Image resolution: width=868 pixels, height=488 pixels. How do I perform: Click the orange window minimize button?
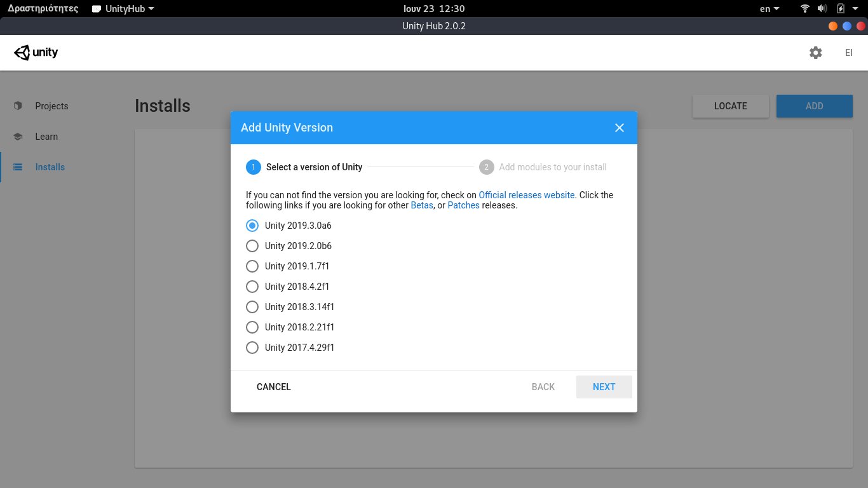[x=833, y=26]
